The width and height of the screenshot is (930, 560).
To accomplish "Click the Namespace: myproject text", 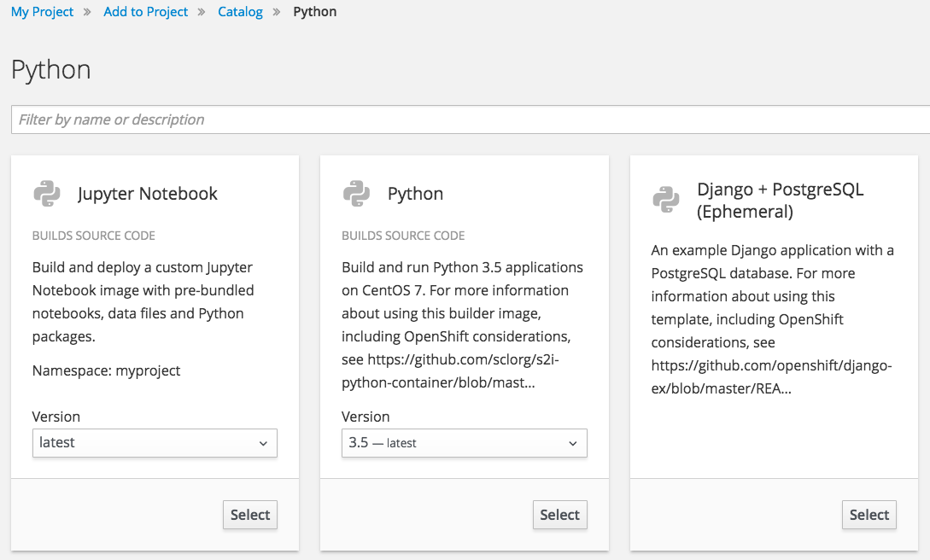I will tap(107, 370).
